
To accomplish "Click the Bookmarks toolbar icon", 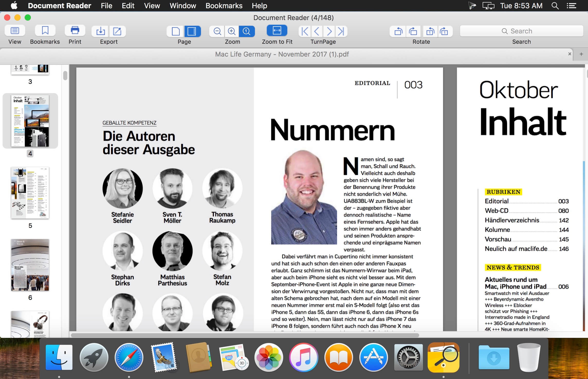I will [45, 31].
